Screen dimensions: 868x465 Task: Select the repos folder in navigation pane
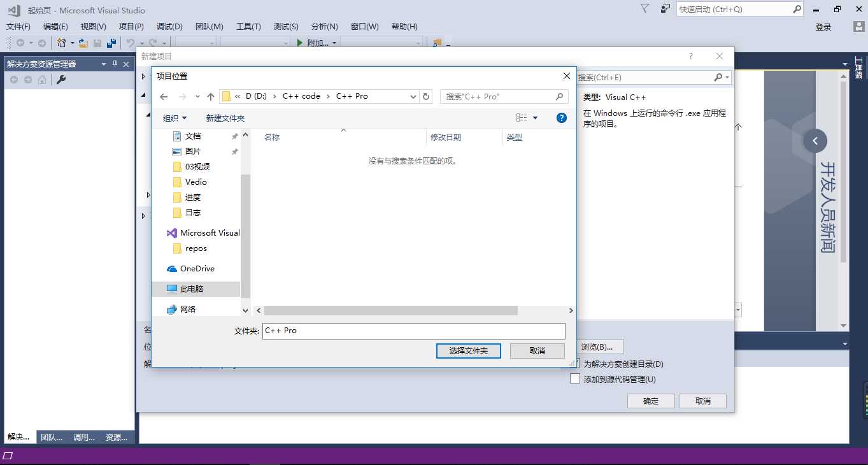pos(196,248)
